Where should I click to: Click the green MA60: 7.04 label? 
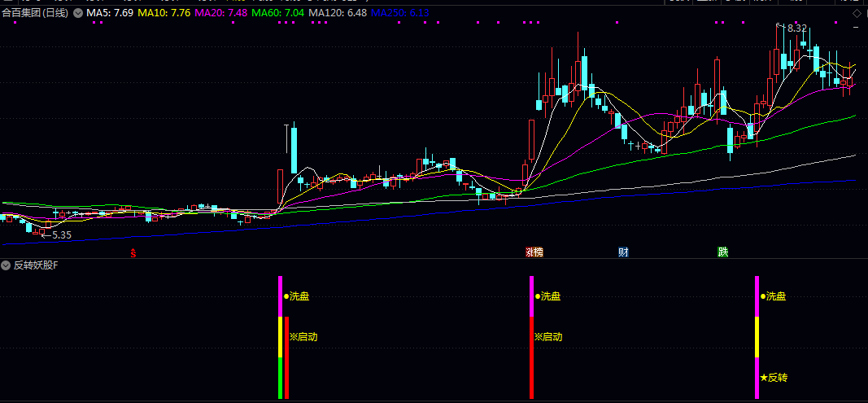[277, 14]
